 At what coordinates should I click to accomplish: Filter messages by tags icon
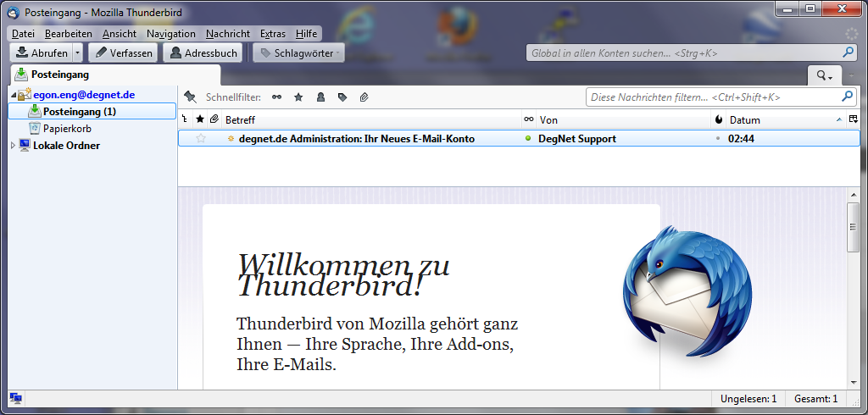coord(342,97)
